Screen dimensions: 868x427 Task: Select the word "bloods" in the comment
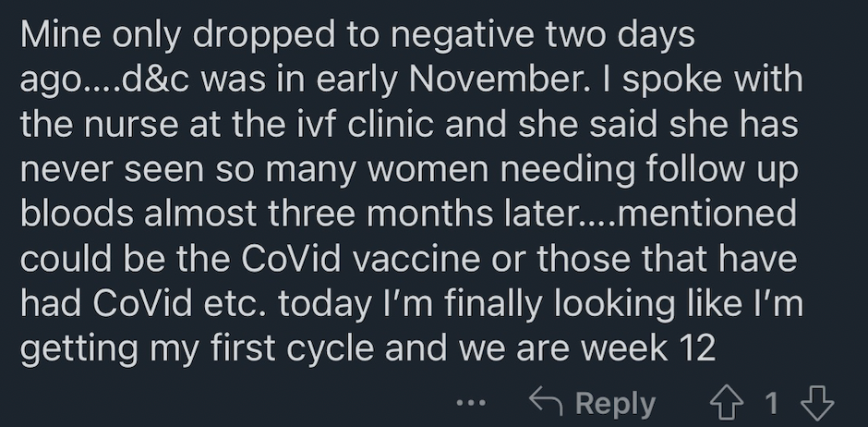(x=77, y=213)
